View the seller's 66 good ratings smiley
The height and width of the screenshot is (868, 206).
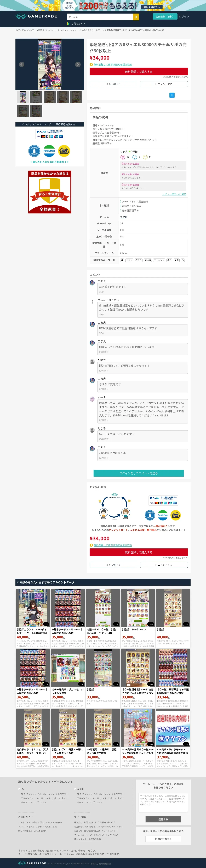(x=123, y=157)
